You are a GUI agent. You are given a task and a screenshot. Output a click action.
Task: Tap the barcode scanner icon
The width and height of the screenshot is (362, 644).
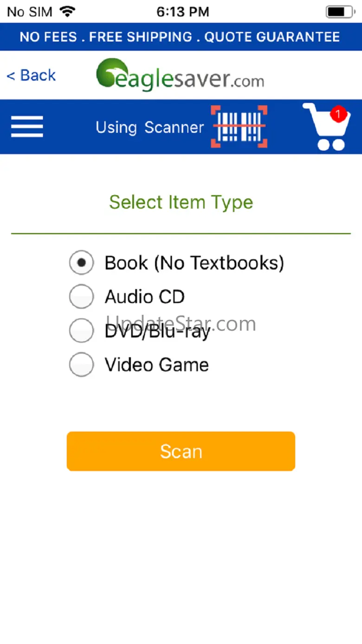click(x=239, y=126)
